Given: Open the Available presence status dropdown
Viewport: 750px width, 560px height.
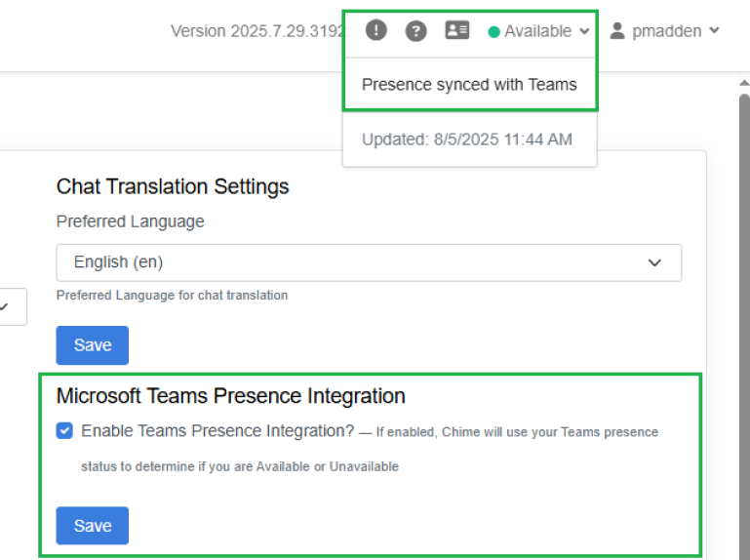Looking at the screenshot, I should click(539, 31).
